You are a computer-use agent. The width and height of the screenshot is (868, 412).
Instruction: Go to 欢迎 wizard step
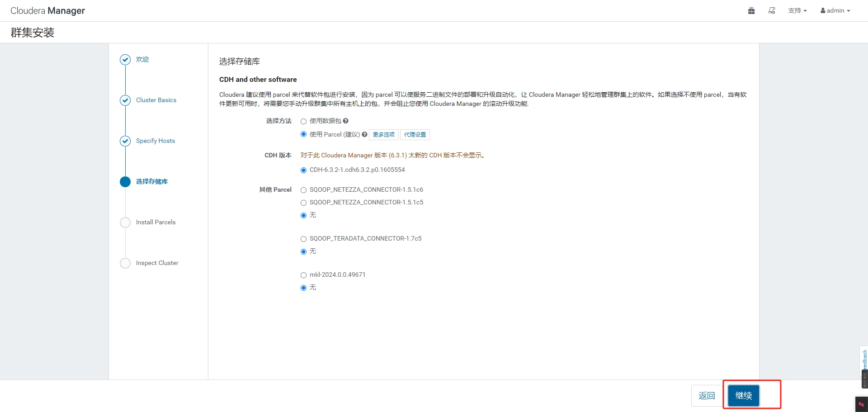pyautogui.click(x=142, y=59)
